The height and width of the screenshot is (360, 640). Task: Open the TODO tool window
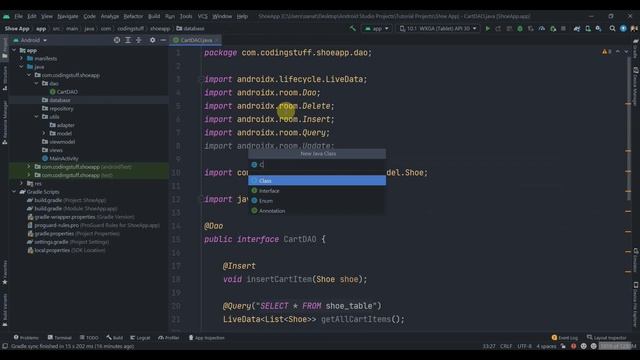pyautogui.click(x=89, y=338)
